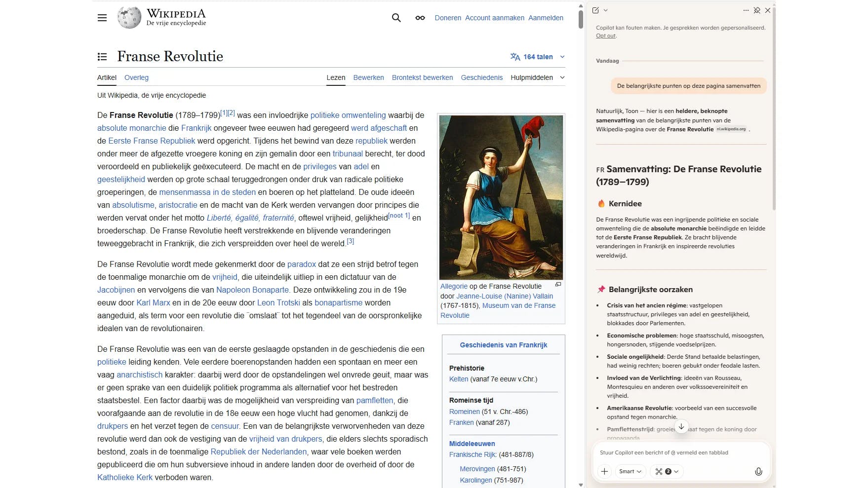Open the Brontekst bewerken tab

coord(422,77)
